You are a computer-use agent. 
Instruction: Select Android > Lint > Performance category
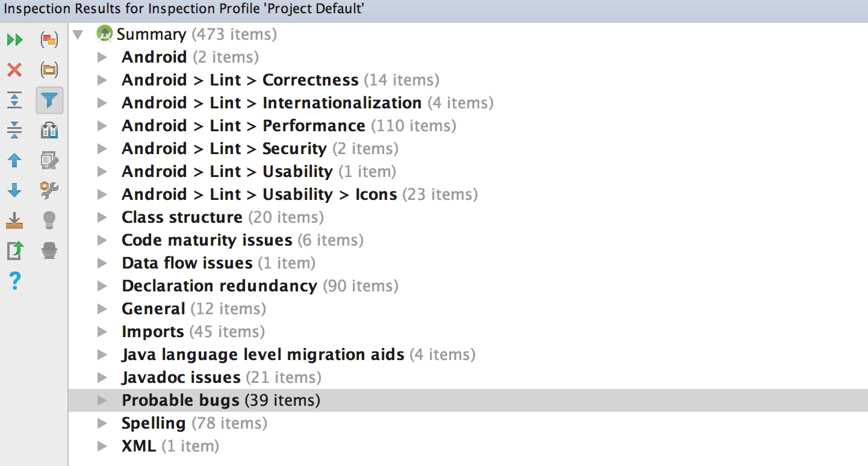(243, 126)
